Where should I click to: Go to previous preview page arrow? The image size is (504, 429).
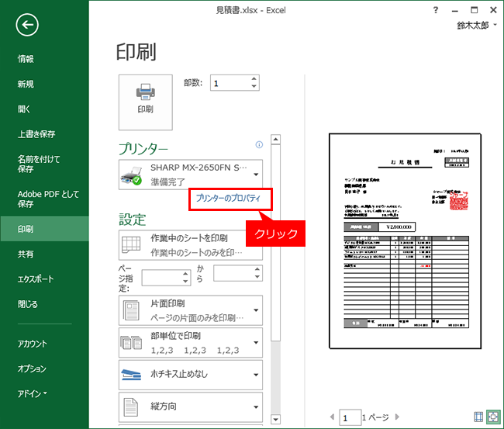click(332, 417)
